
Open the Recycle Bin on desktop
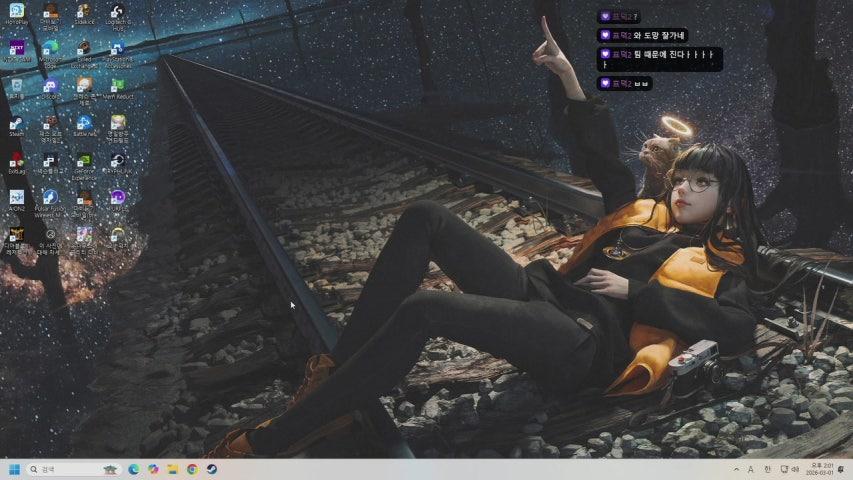point(16,89)
